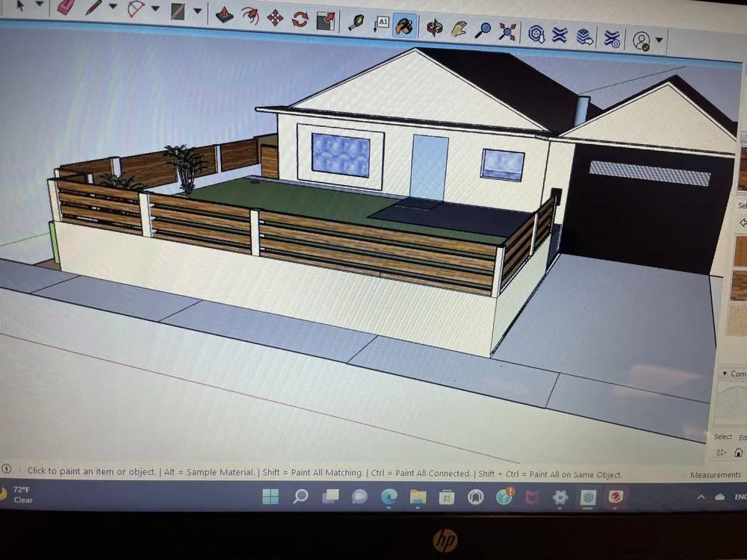747x560 pixels.
Task: Activate the Paint Bucket tool
Action: coord(404,26)
